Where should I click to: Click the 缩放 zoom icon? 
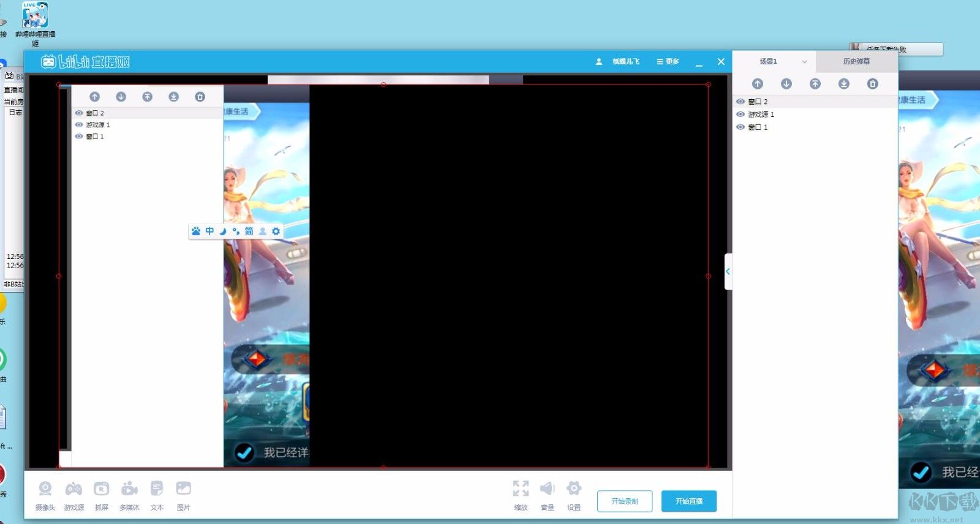pyautogui.click(x=521, y=489)
